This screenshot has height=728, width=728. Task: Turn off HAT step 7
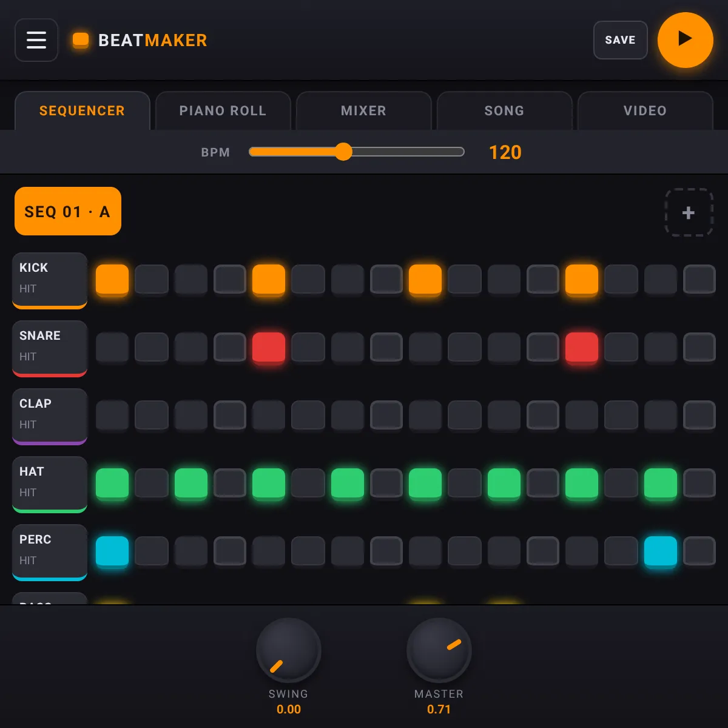(x=348, y=484)
